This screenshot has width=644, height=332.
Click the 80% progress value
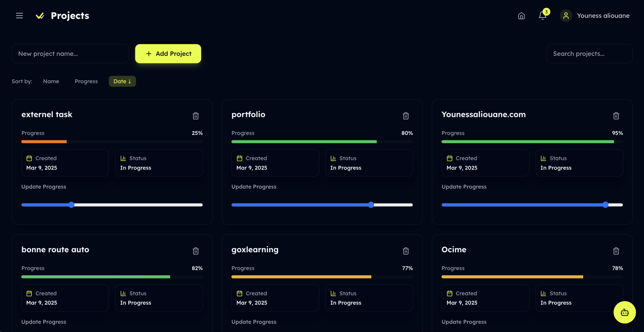407,133
